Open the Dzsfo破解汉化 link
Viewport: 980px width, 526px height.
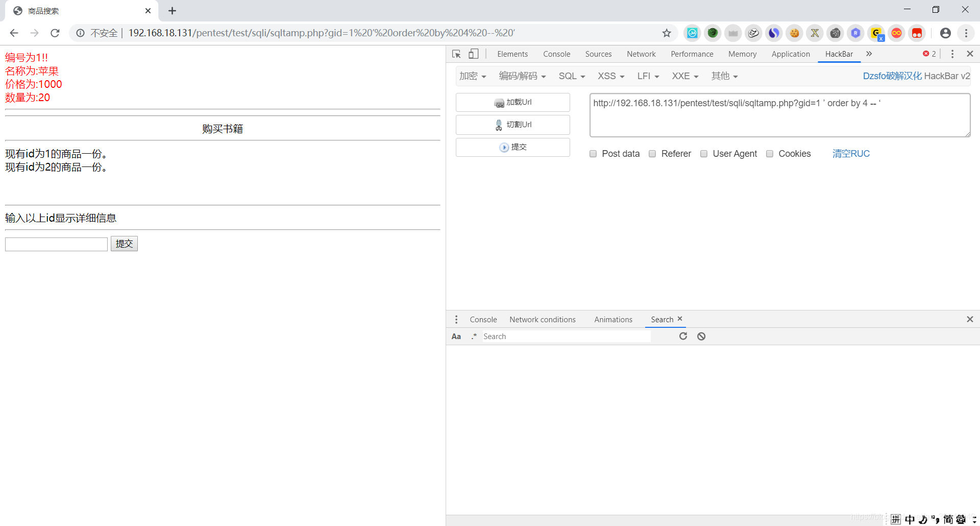click(x=892, y=76)
